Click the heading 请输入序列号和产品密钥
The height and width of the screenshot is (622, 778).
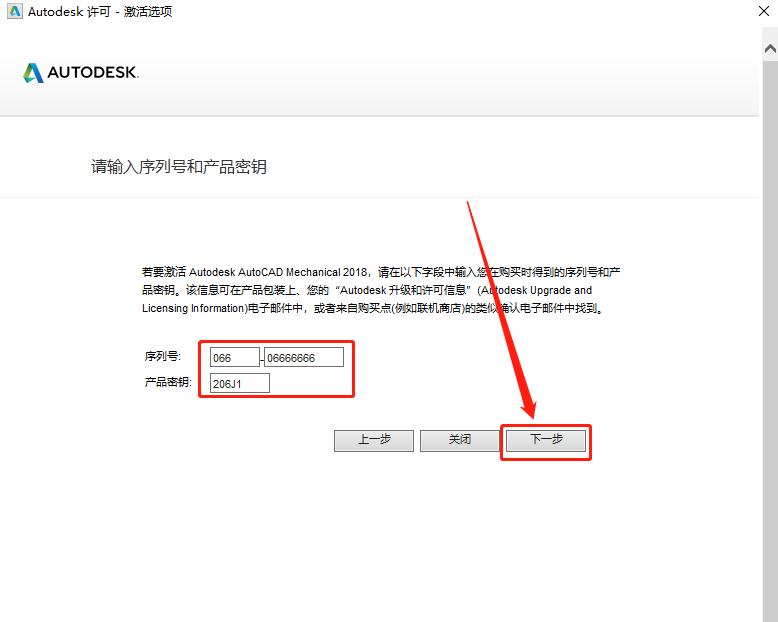click(x=179, y=167)
